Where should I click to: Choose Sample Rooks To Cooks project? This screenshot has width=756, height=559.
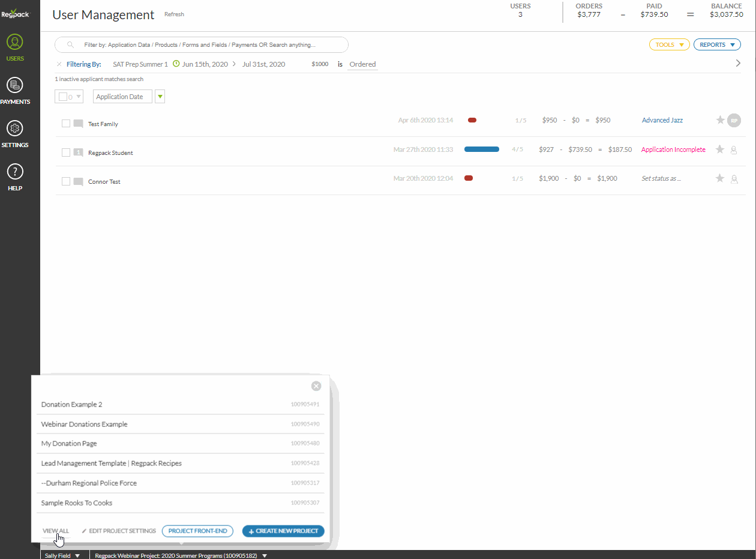(x=77, y=503)
